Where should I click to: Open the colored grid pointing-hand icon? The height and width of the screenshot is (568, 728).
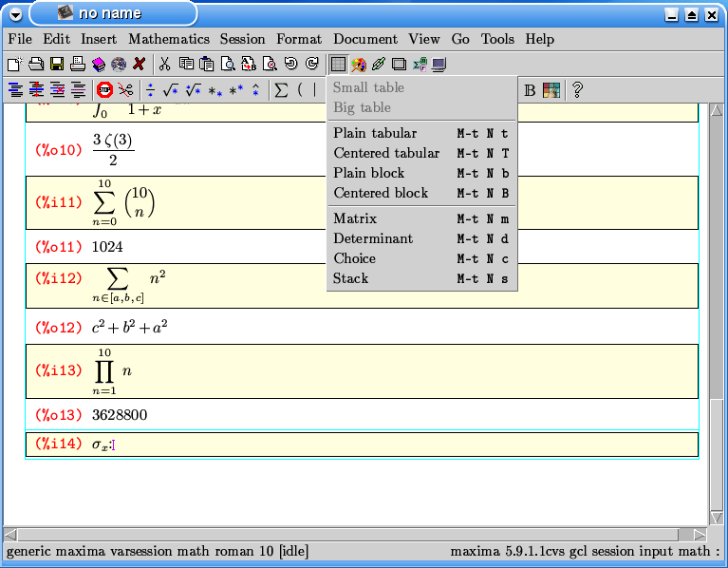[x=551, y=90]
